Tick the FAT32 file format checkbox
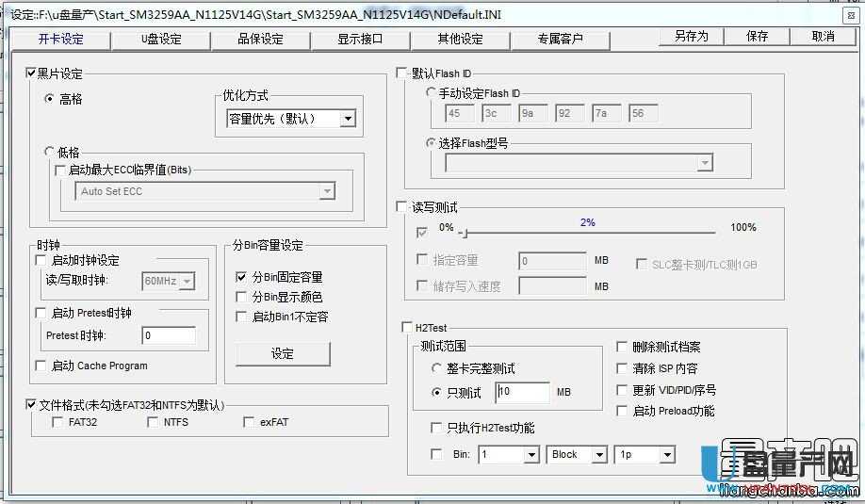 58,422
